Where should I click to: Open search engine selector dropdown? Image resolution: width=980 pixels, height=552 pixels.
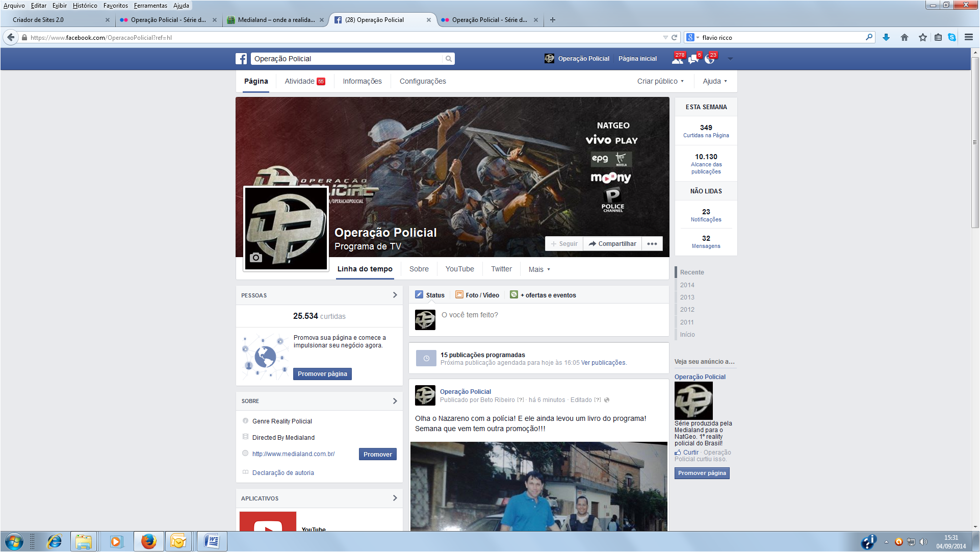point(692,37)
